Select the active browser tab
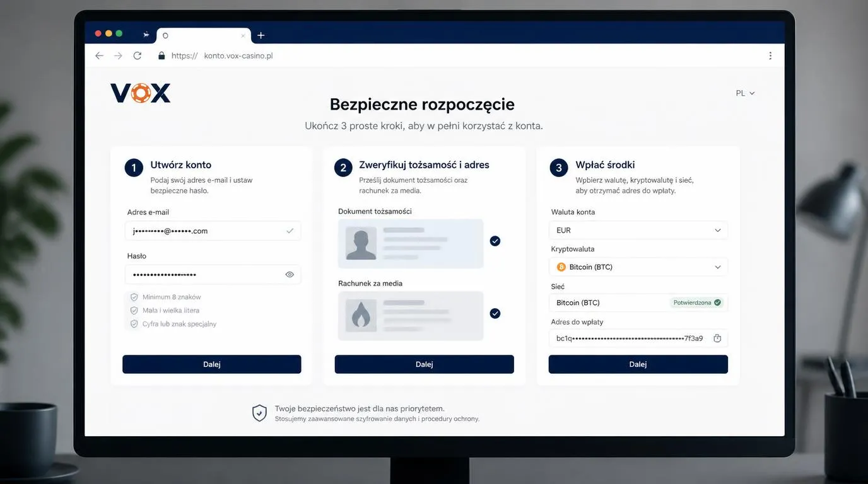 203,35
